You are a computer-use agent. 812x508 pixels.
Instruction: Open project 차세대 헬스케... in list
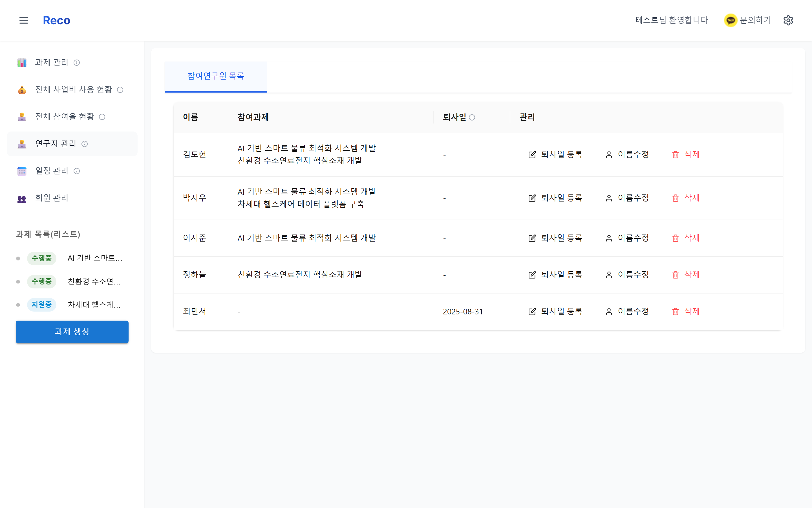pyautogui.click(x=94, y=305)
